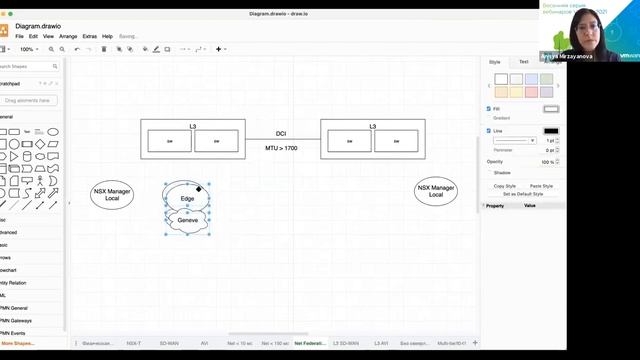The height and width of the screenshot is (360, 640).
Task: Step the line width 1 pt spinner
Action: tap(558, 140)
